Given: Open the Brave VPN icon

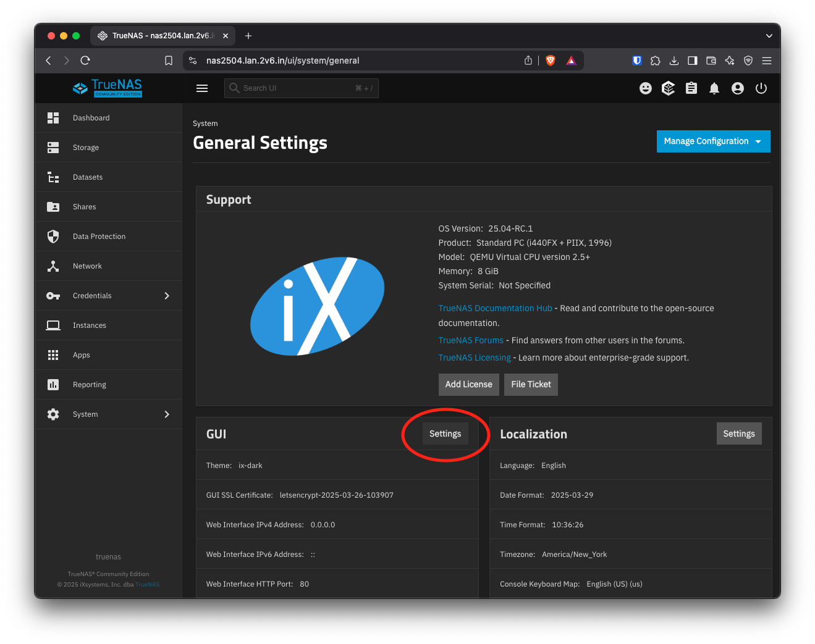Looking at the screenshot, I should click(748, 61).
